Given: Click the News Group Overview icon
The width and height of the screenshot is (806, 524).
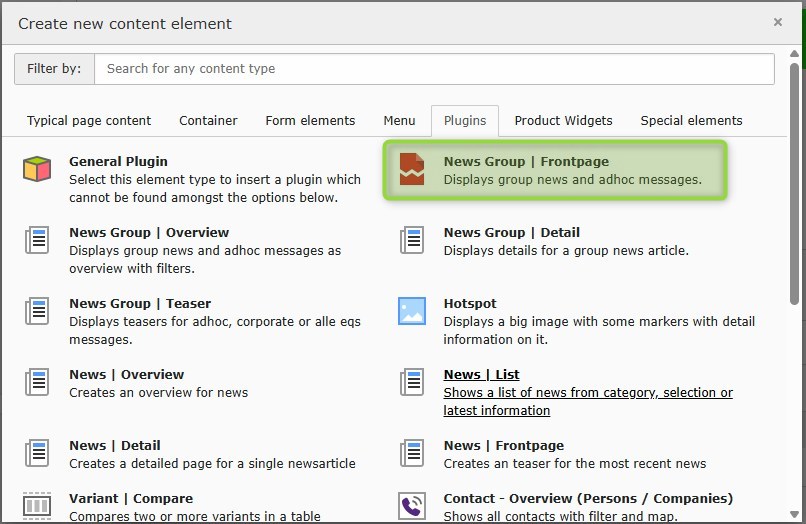Looking at the screenshot, I should coord(37,240).
